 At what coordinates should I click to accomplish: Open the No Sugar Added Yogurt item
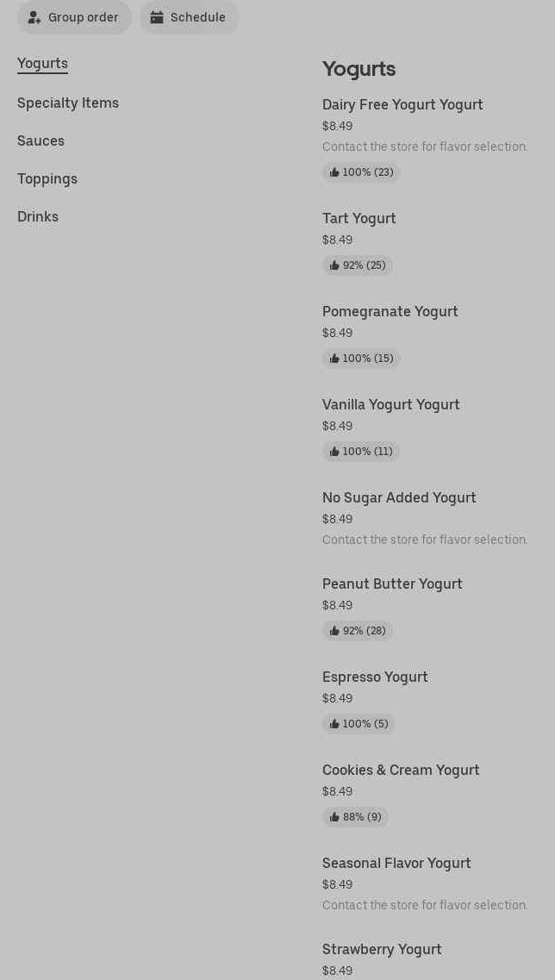(399, 497)
